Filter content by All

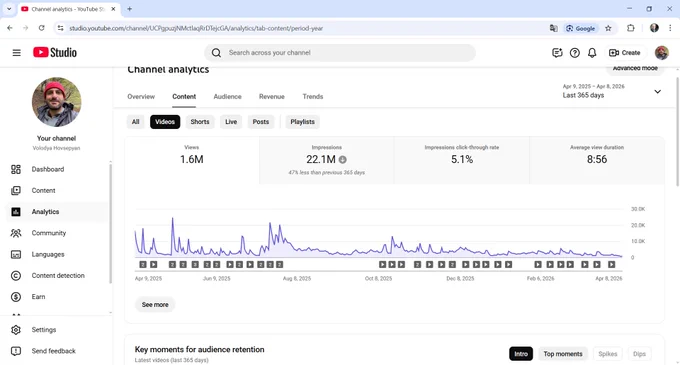click(x=136, y=122)
